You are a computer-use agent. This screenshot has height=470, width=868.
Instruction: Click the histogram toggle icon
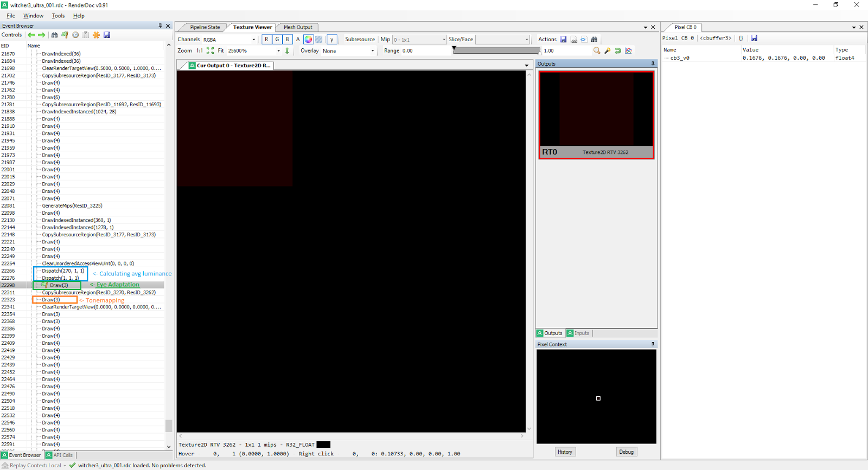click(x=628, y=51)
